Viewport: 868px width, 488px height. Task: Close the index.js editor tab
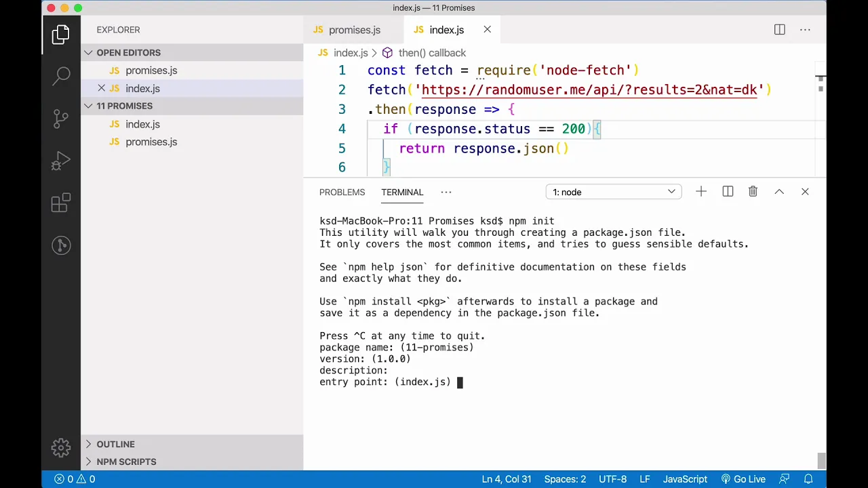tap(487, 30)
